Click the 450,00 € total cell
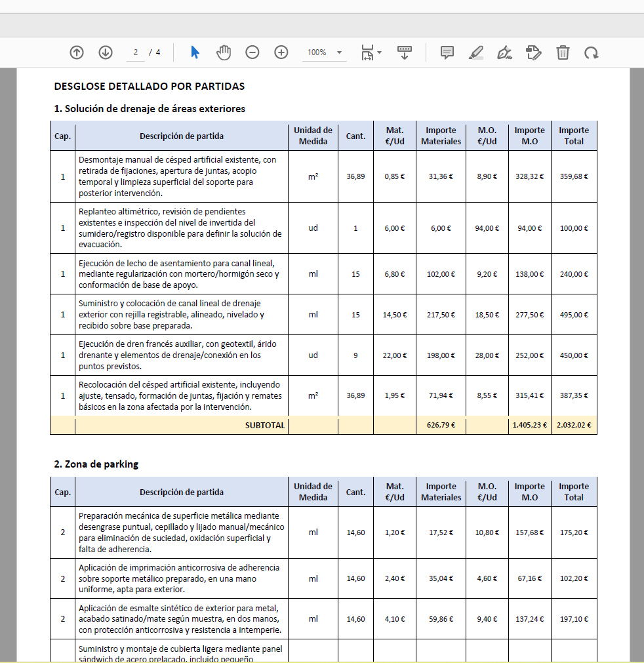The height and width of the screenshot is (663, 644). (574, 355)
